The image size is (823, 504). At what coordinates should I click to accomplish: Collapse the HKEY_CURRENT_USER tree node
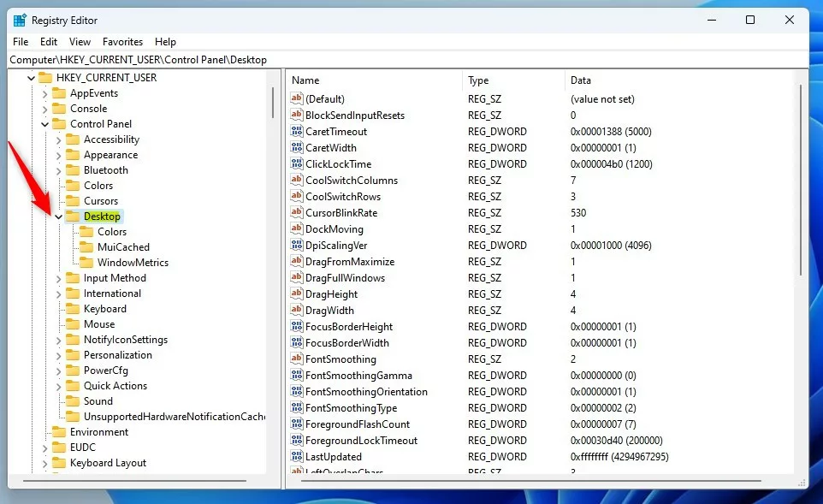point(31,78)
